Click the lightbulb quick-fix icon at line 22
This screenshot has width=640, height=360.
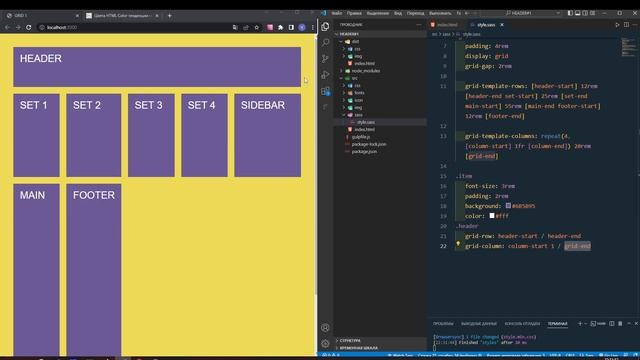tap(458, 244)
